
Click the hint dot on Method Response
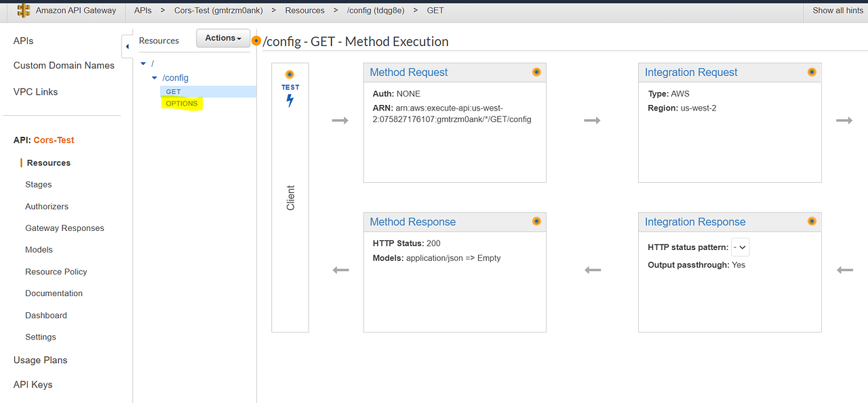point(536,221)
